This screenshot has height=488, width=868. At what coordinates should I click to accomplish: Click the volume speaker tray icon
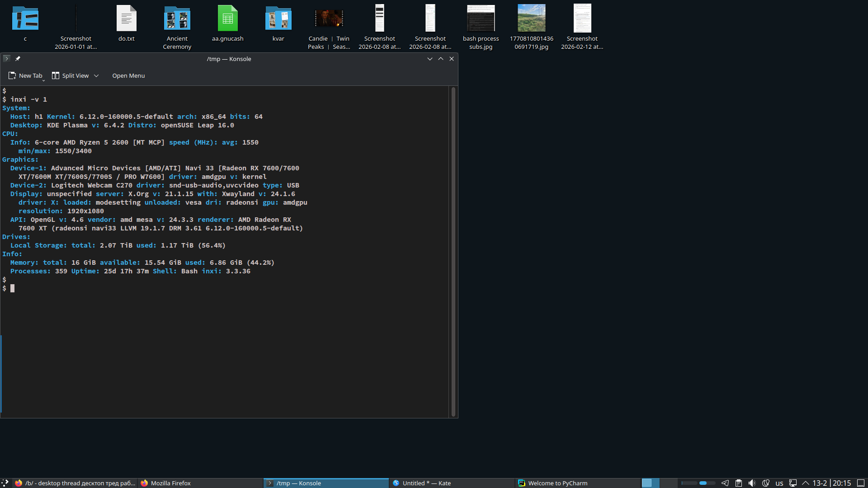pos(752,483)
